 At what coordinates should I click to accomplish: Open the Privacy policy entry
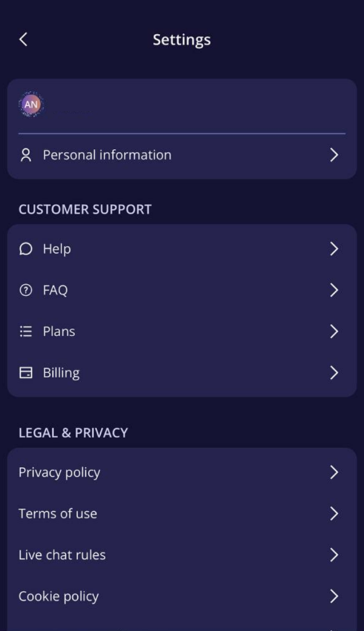(x=182, y=472)
